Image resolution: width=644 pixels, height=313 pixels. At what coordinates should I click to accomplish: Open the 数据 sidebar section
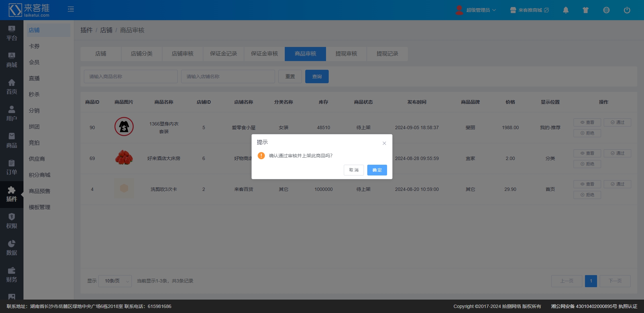pos(12,248)
